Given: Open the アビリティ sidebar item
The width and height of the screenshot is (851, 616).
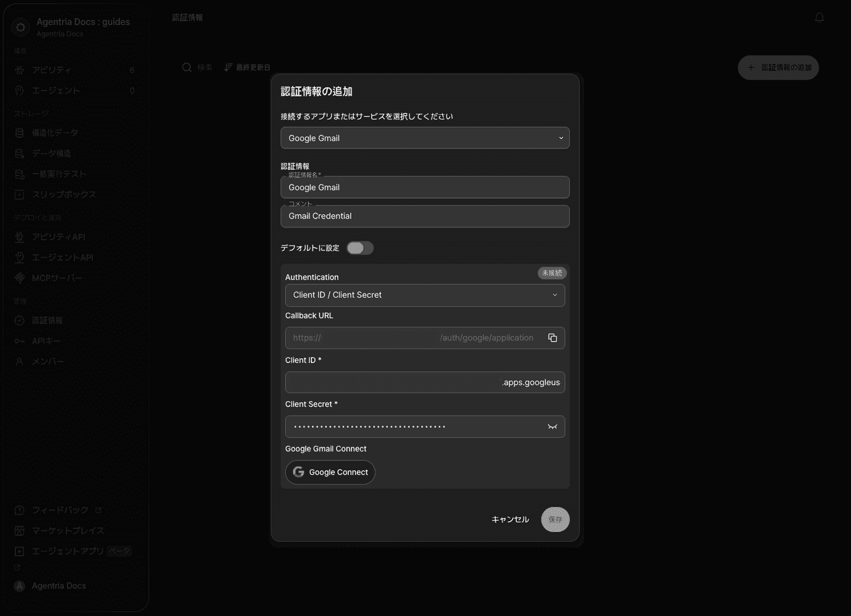Looking at the screenshot, I should click(x=75, y=70).
